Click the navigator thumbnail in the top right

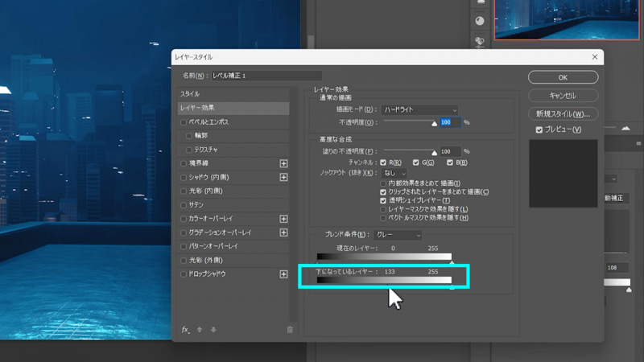click(x=567, y=19)
